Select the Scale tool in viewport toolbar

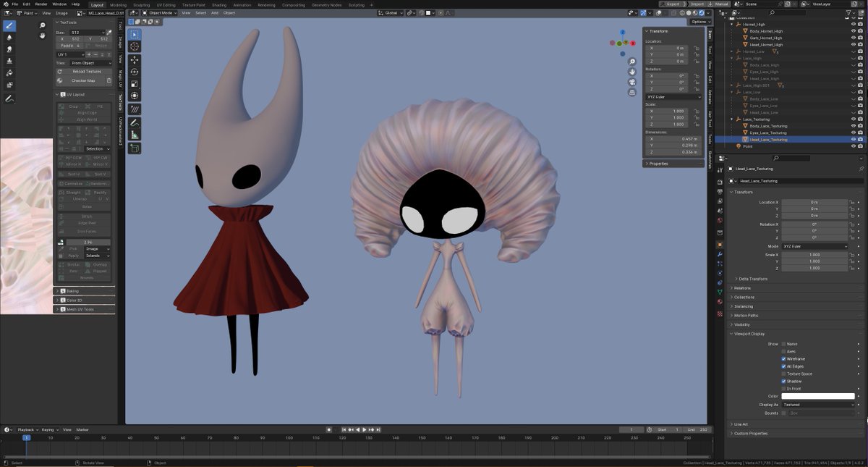(x=135, y=84)
